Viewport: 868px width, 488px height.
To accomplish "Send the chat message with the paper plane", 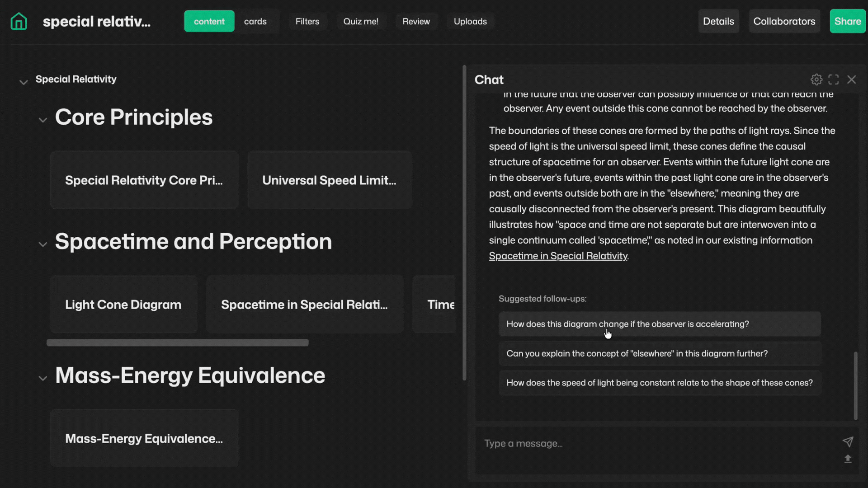I will tap(848, 442).
